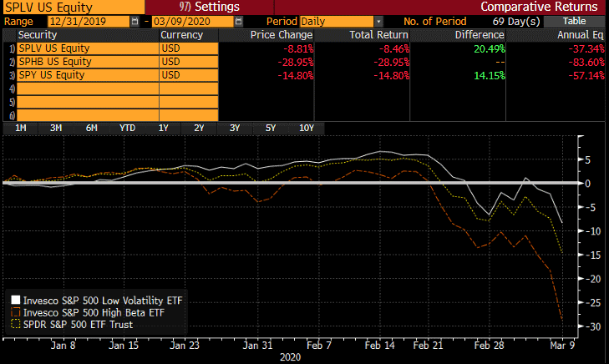Open the start date calendar picker icon
Viewport: 609px width, 364px height.
point(134,22)
